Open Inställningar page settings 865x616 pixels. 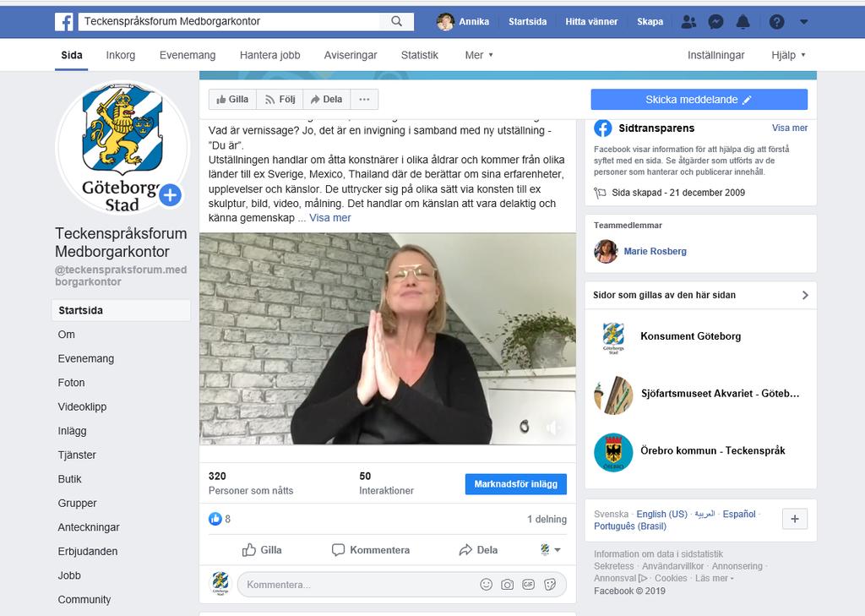(715, 55)
